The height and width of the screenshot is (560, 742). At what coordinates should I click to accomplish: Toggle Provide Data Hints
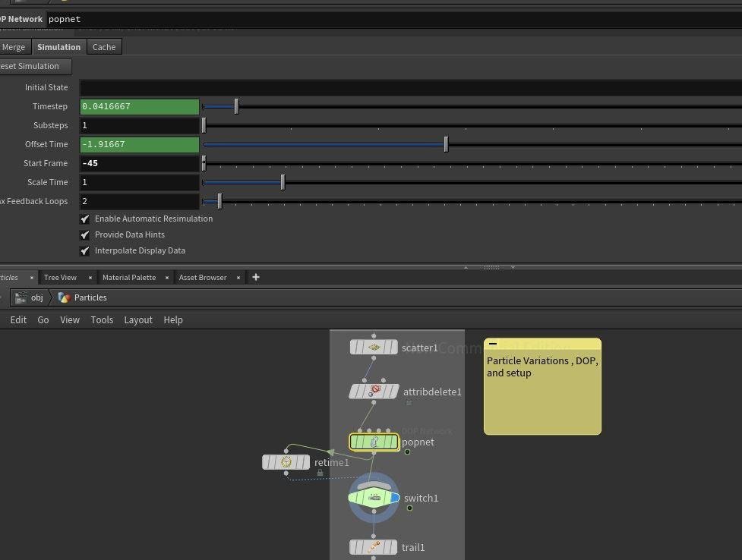coord(85,234)
